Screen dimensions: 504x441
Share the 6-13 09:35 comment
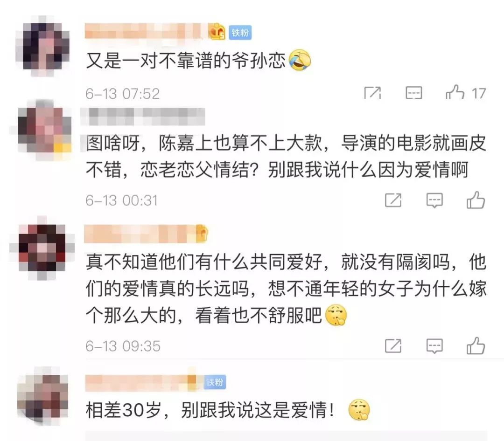[393, 346]
